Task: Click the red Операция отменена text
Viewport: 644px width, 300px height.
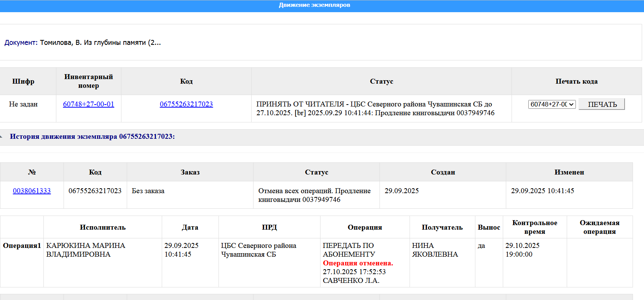Action: 358,263
